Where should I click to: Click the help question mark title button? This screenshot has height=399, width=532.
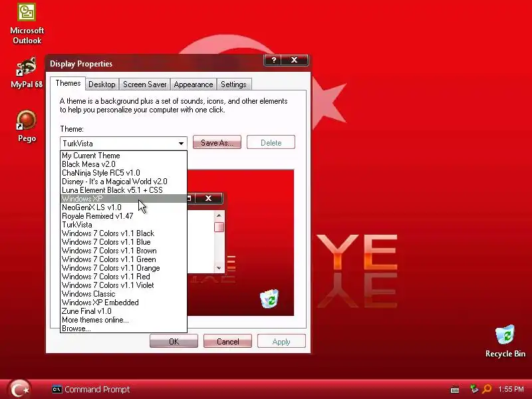273,61
